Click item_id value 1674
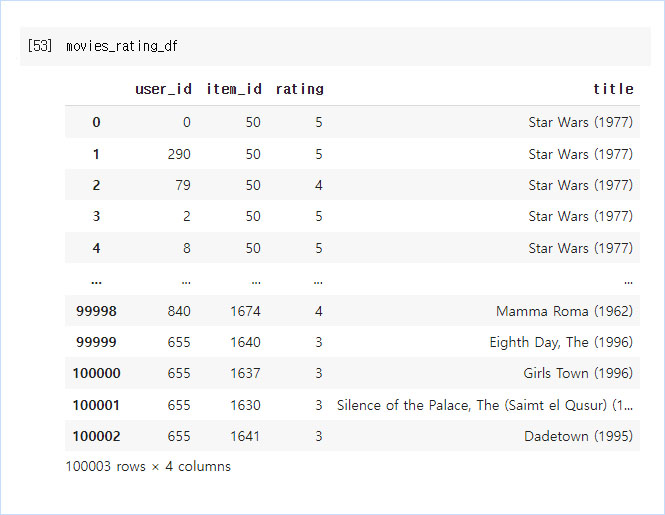Viewport: 665px width, 515px height. (245, 311)
